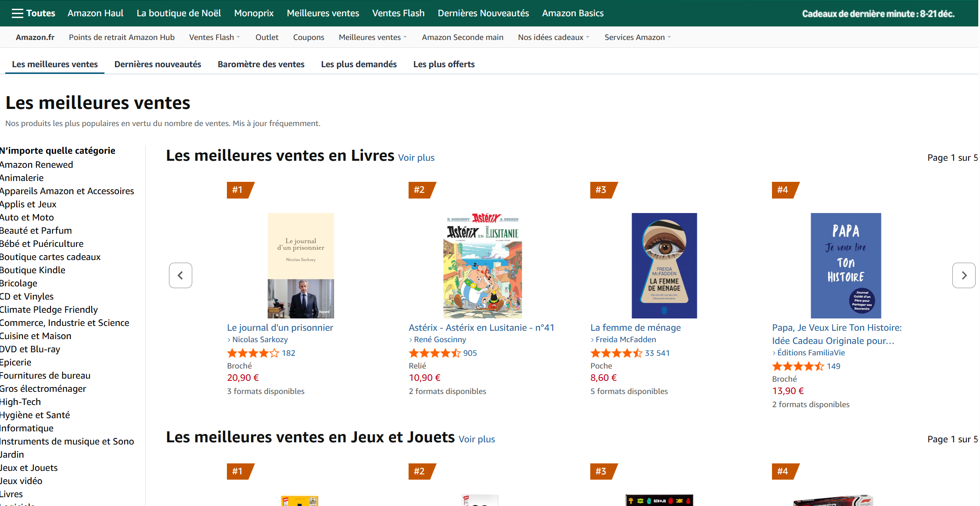
Task: Switch to the Dernières nouveautés tab
Action: pos(158,64)
